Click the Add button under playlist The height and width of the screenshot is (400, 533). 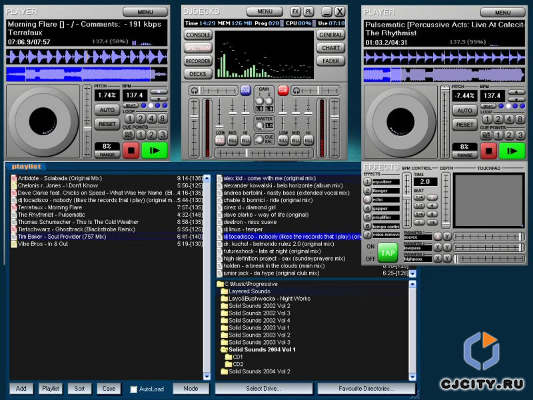click(x=21, y=388)
